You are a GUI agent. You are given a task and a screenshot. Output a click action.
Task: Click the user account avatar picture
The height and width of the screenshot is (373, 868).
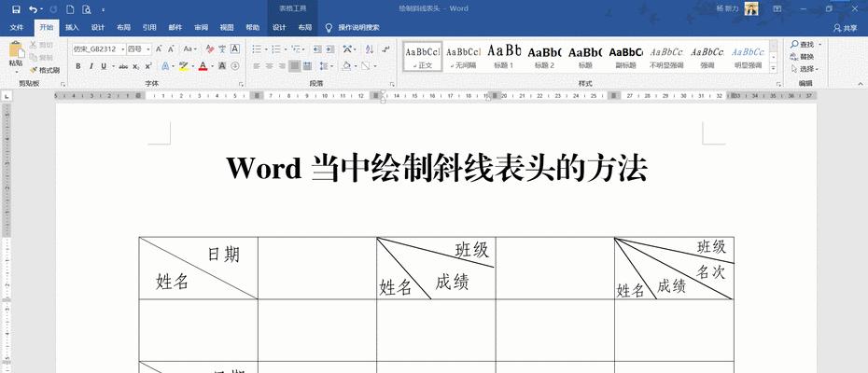tap(751, 8)
